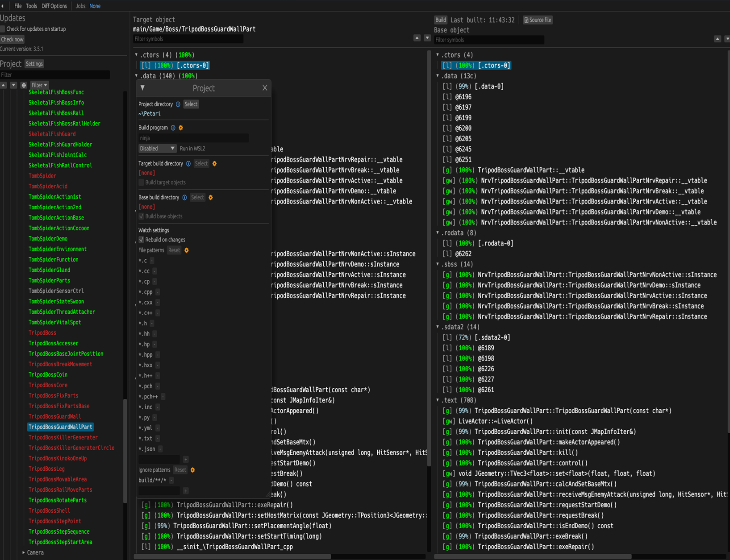This screenshot has height=560, width=730.
Task: Click the gear icon beside Ignore patterns Reset
Action: point(193,470)
